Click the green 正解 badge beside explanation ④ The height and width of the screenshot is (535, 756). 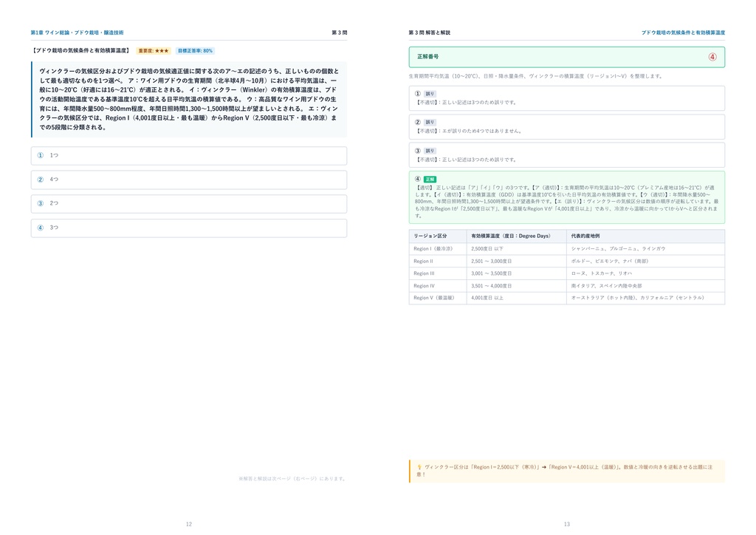point(430,180)
